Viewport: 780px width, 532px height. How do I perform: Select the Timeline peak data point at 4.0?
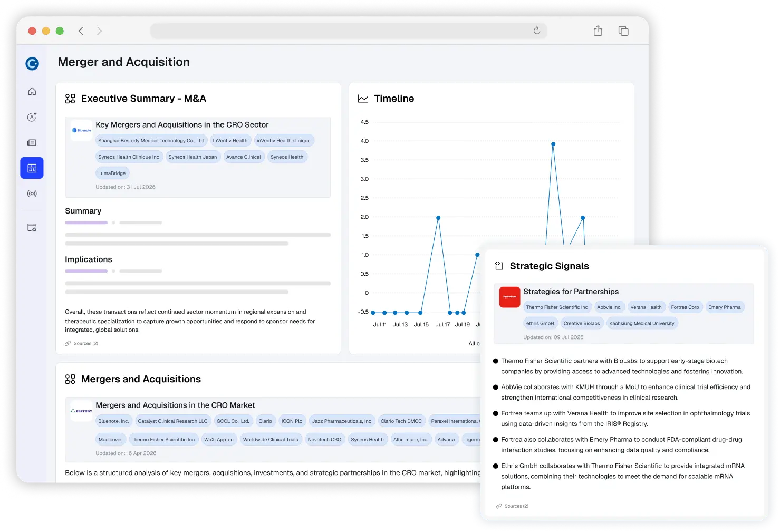tap(553, 144)
